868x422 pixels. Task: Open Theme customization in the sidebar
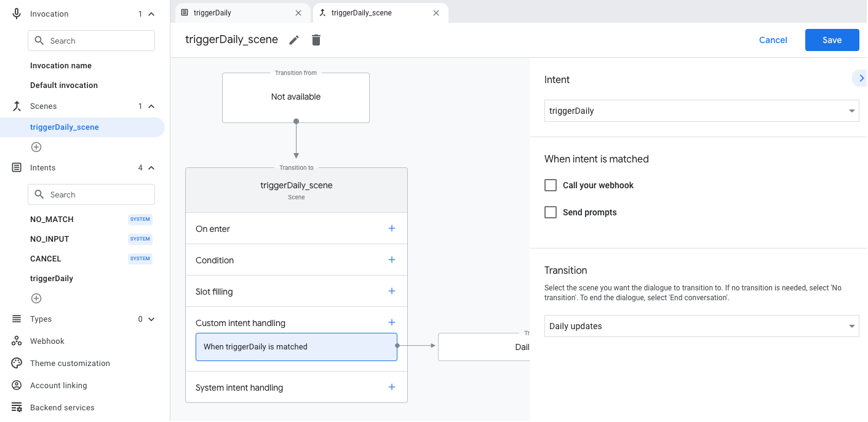(70, 363)
